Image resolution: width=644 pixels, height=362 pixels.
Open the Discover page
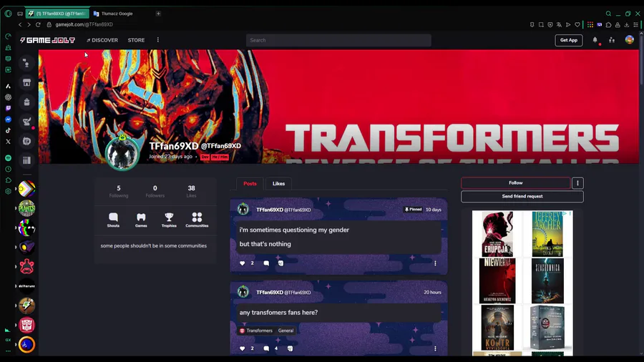pos(102,40)
